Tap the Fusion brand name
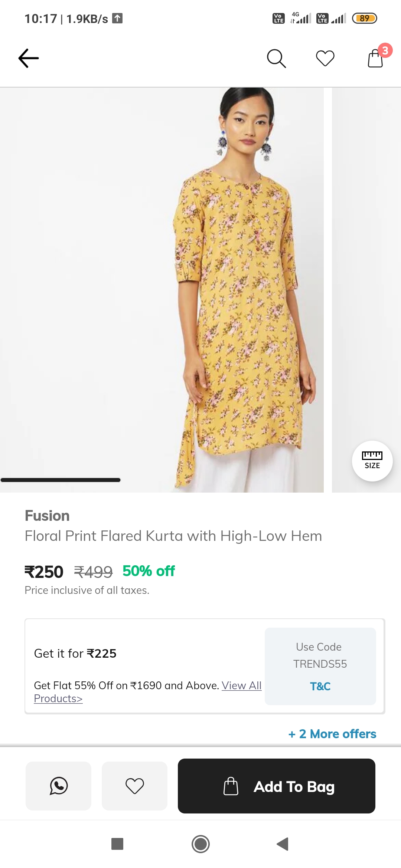The image size is (401, 868). point(47,516)
